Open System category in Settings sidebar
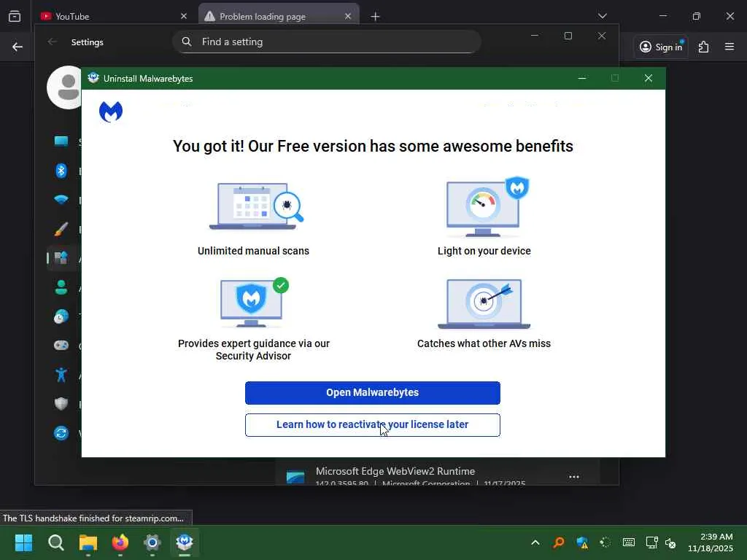The width and height of the screenshot is (747, 560). [x=61, y=141]
